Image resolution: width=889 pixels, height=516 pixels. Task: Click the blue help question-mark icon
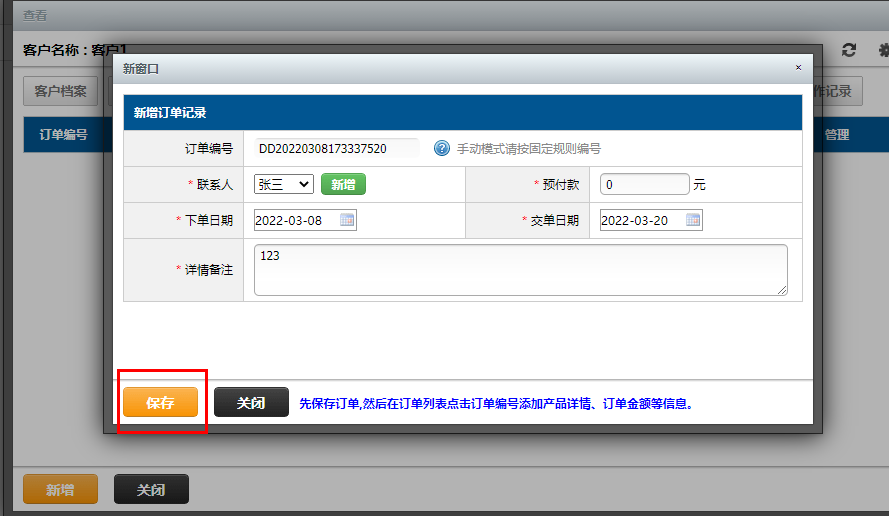[x=442, y=149]
